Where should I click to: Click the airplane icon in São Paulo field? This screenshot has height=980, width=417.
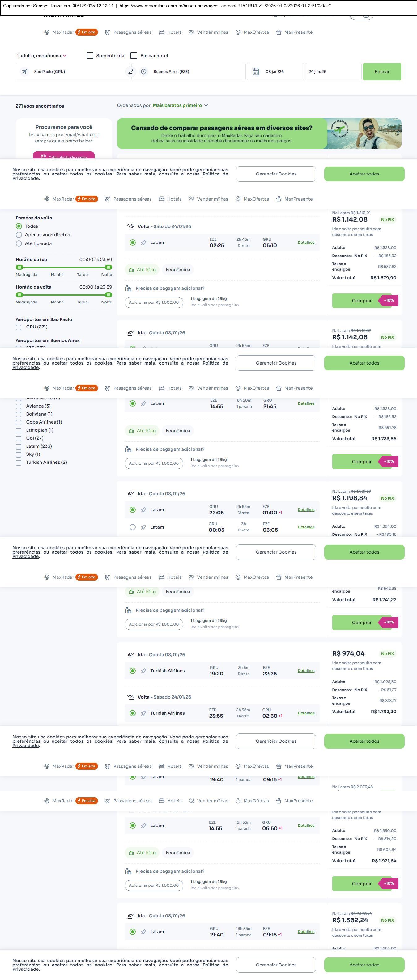click(24, 71)
